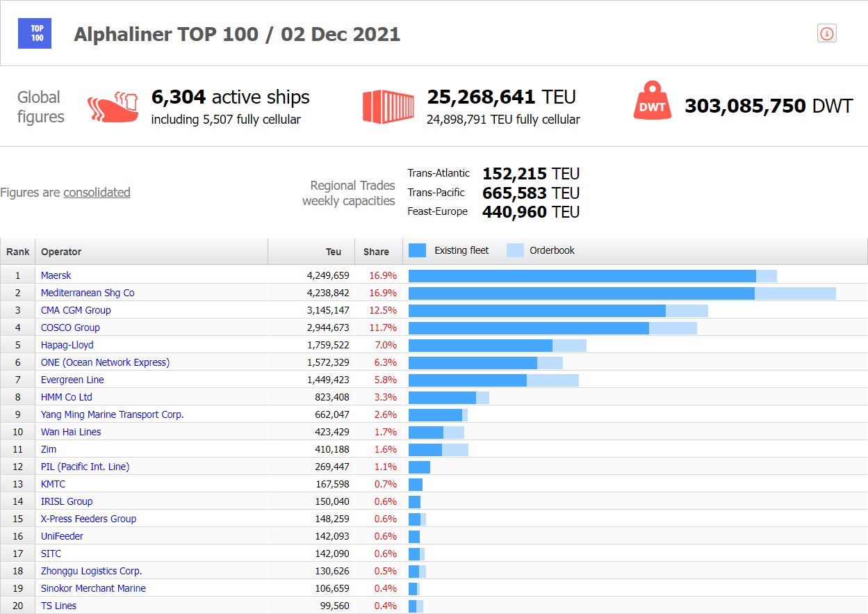
Task: Open the Evergreen Line link
Action: [x=72, y=380]
